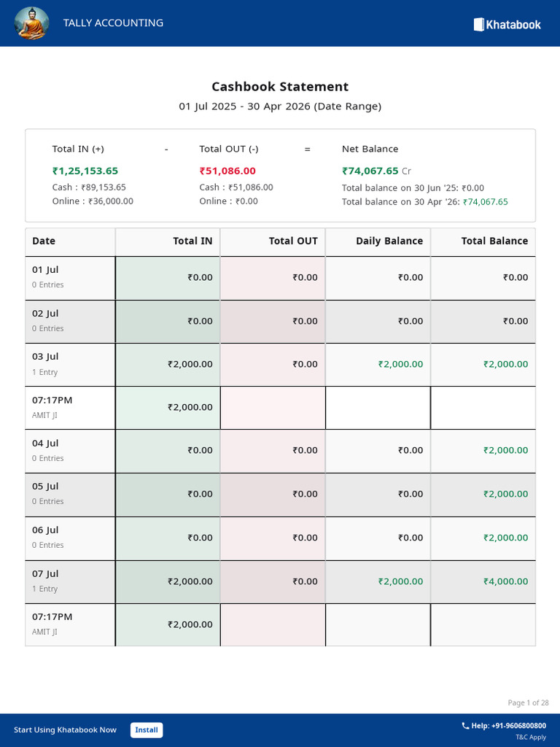The width and height of the screenshot is (560, 747).
Task: Click Online : ₹36,000.00 under Total IN
Action: click(x=93, y=201)
